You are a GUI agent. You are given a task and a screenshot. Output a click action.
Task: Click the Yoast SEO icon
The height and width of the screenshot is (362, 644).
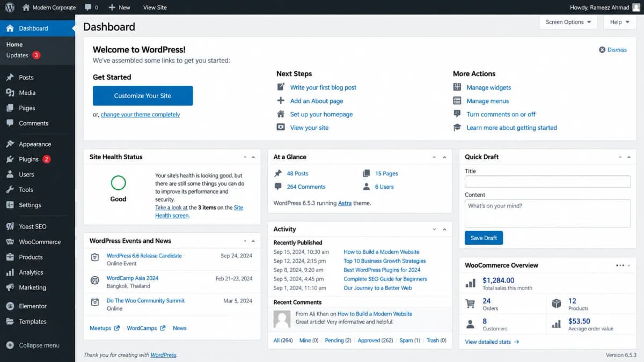(x=10, y=226)
